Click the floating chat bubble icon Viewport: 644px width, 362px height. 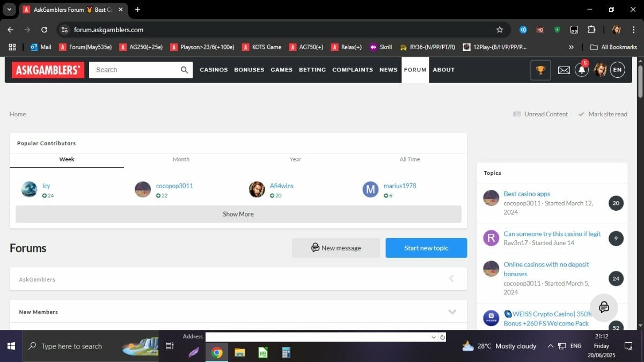tap(604, 307)
